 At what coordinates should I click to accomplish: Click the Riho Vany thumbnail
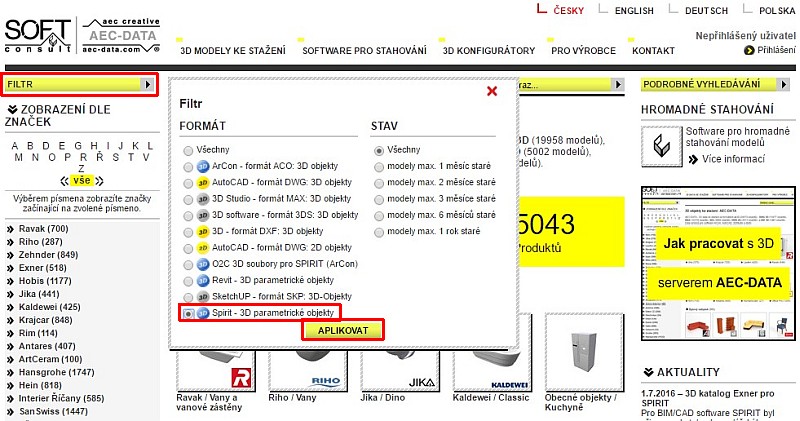pyautogui.click(x=308, y=370)
